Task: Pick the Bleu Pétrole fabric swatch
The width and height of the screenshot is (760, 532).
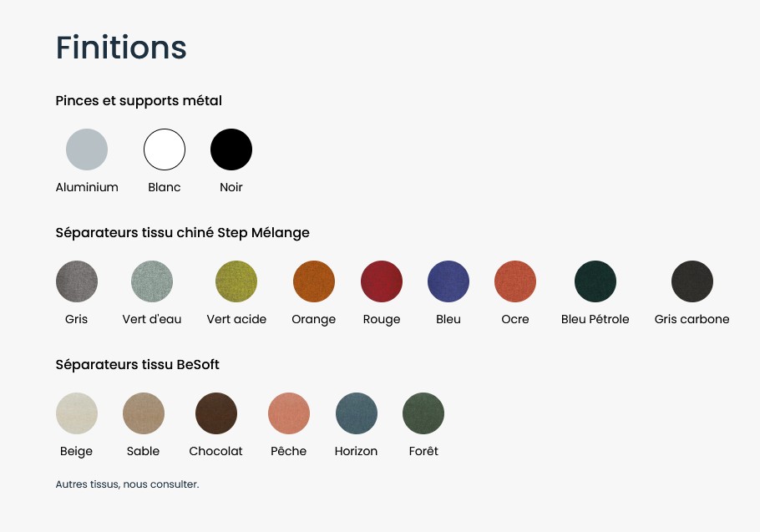Action: 595,281
